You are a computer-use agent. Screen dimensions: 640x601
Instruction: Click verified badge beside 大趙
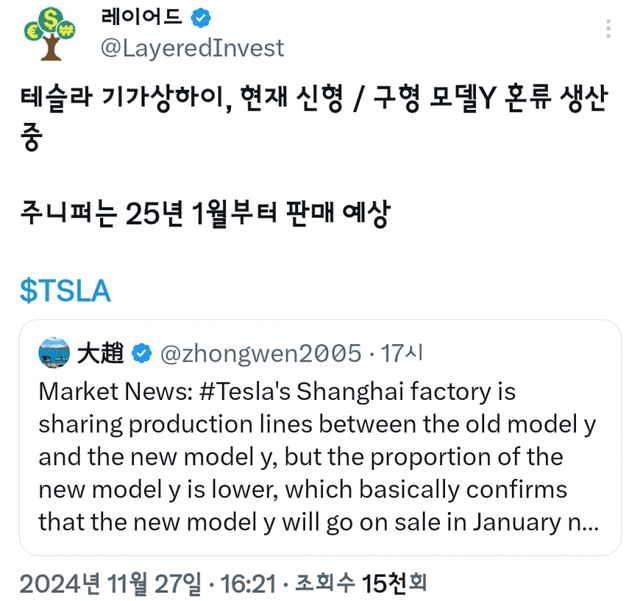pos(141,353)
